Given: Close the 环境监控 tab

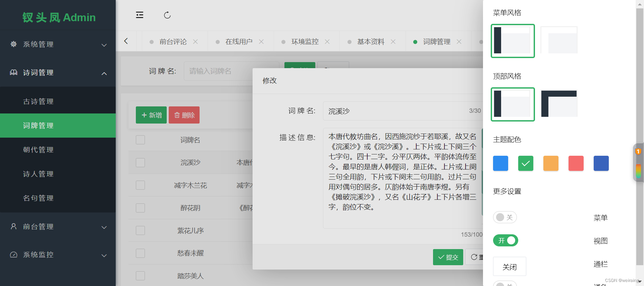Looking at the screenshot, I should pyautogui.click(x=327, y=42).
